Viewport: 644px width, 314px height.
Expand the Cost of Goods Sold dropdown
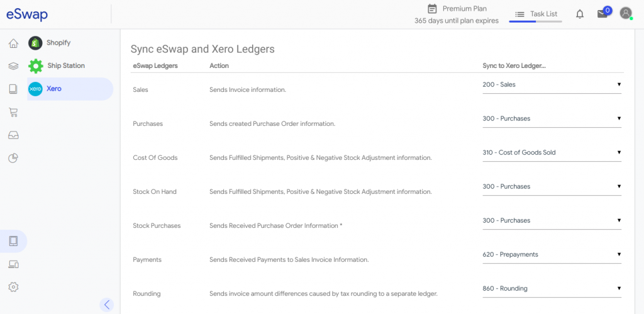coord(552,152)
